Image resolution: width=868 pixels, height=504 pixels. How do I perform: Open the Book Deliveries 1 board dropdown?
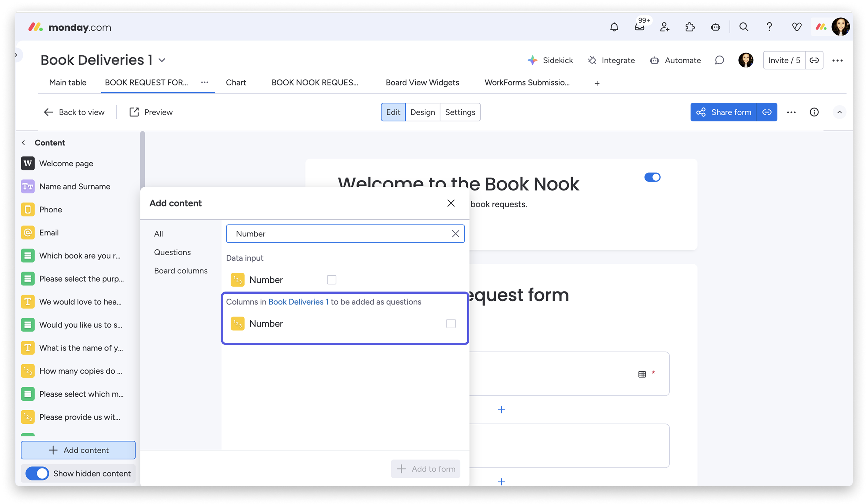tap(162, 60)
